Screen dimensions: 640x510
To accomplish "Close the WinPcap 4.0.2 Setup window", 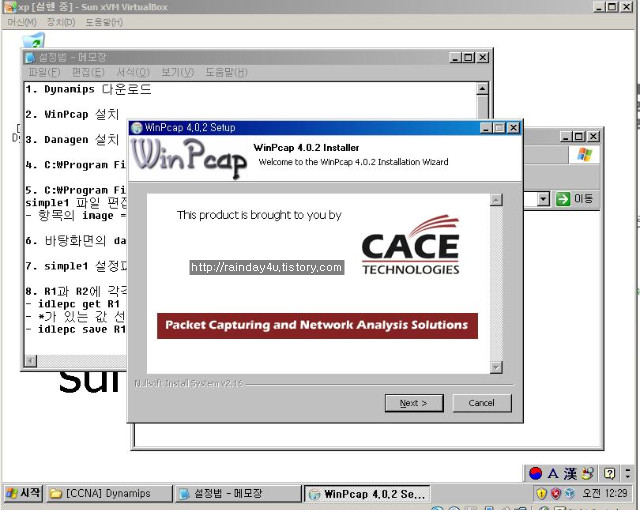I will pyautogui.click(x=513, y=128).
